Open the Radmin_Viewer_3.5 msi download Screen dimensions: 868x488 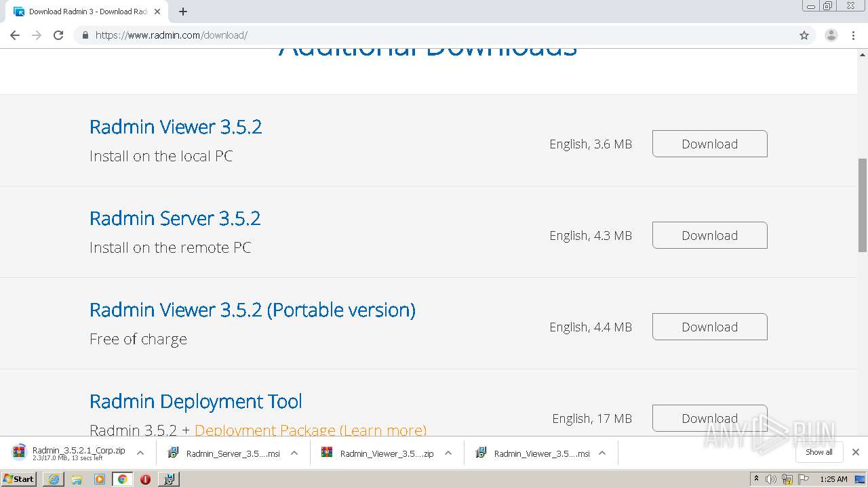click(x=532, y=453)
